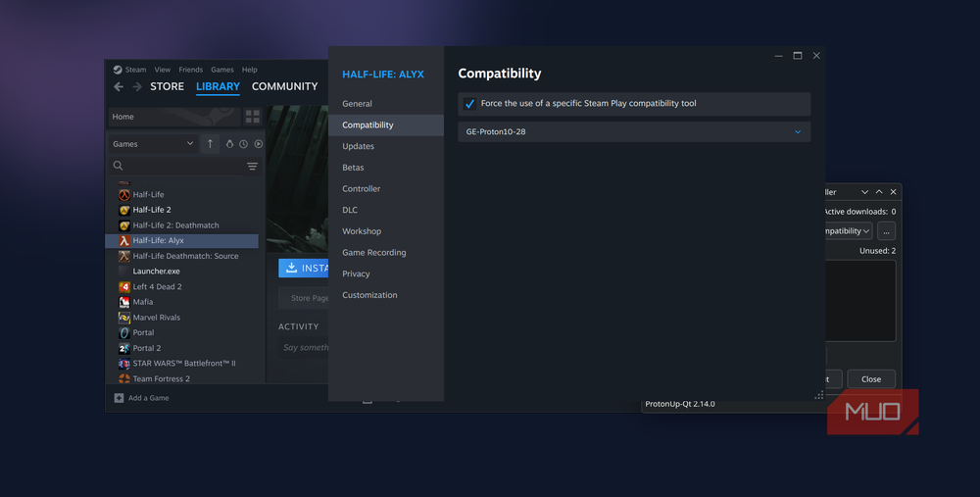
Task: Open the Games menu
Action: pyautogui.click(x=222, y=70)
